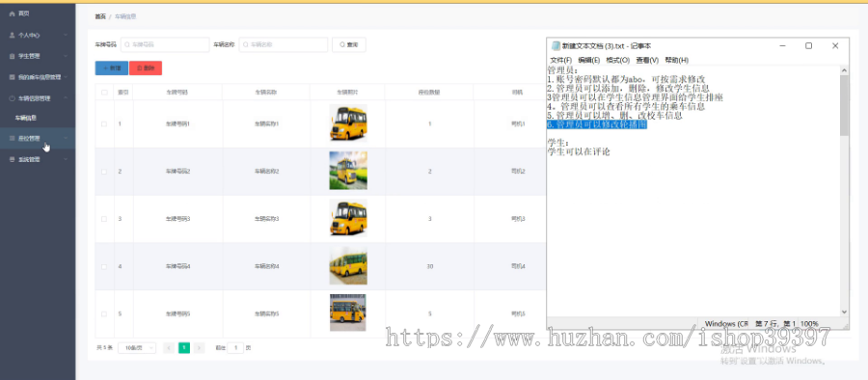Click the 前往 page number input

[x=235, y=348]
